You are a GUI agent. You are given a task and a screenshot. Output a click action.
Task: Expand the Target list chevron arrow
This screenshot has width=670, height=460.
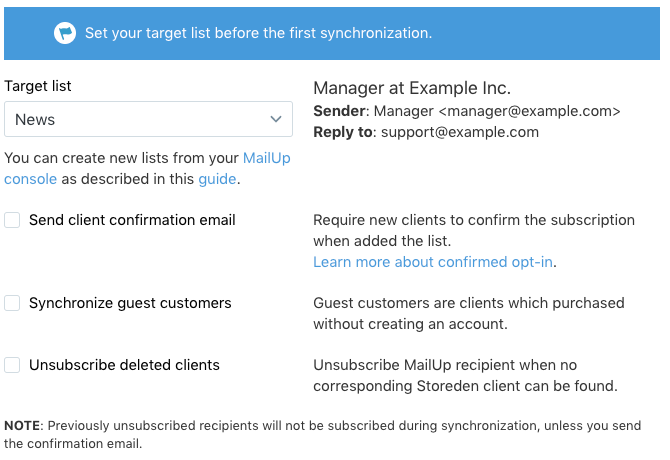(276, 120)
